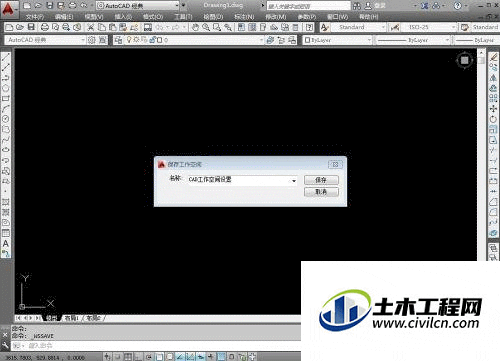Screen dimensions: 500x361
Task: Select the Multiline Text 'A' tool
Action: (x=6, y=243)
